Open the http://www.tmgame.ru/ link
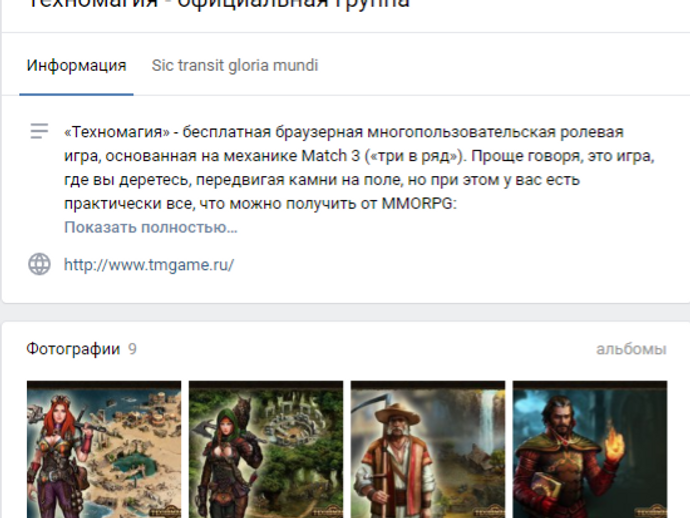The image size is (690, 518). click(x=149, y=265)
